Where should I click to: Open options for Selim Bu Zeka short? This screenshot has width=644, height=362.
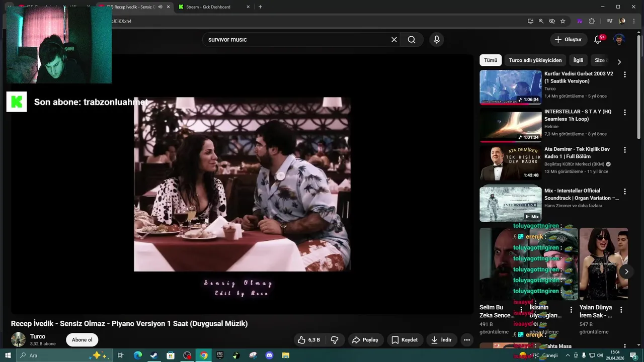(x=521, y=310)
